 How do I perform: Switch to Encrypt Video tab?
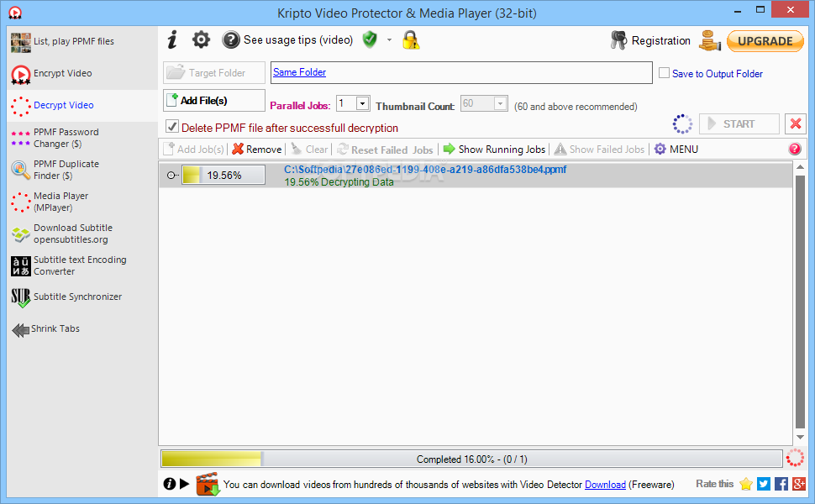(x=82, y=74)
